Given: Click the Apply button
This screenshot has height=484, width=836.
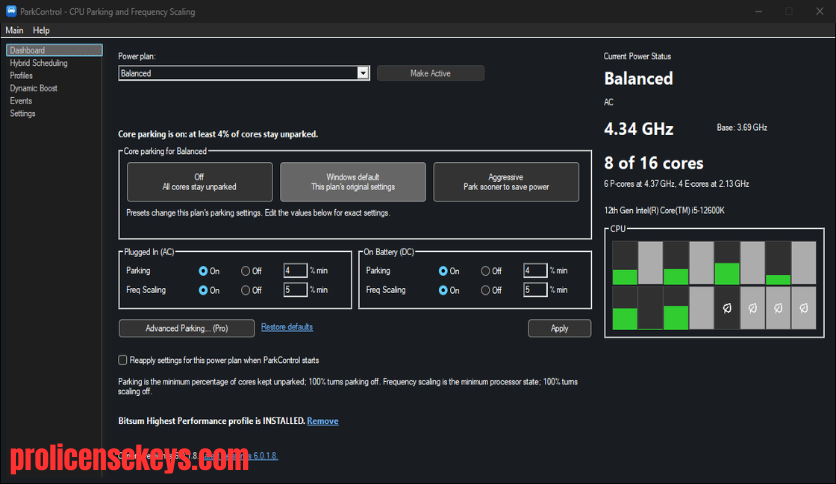Looking at the screenshot, I should click(559, 328).
